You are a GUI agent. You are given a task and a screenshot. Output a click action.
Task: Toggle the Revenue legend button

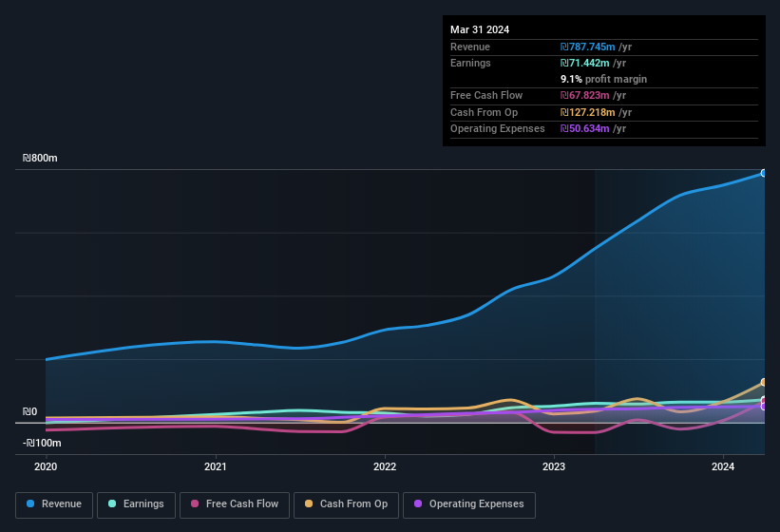pyautogui.click(x=54, y=504)
